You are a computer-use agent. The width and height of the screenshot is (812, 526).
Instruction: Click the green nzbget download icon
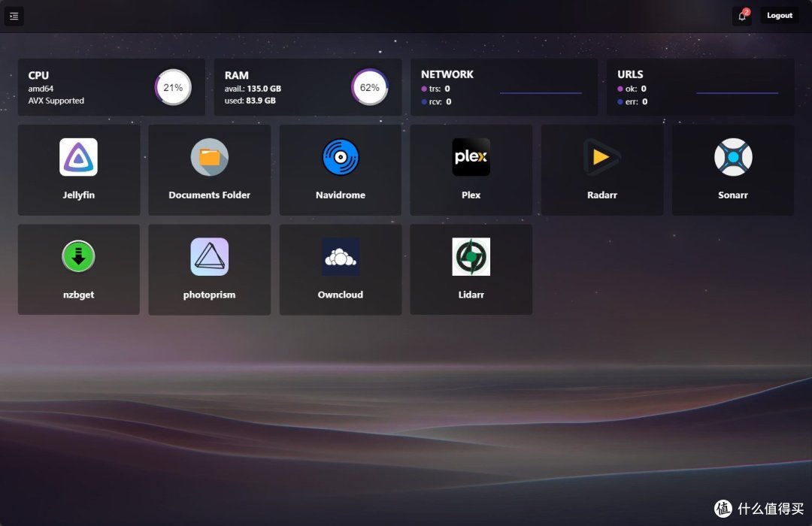pyautogui.click(x=78, y=257)
